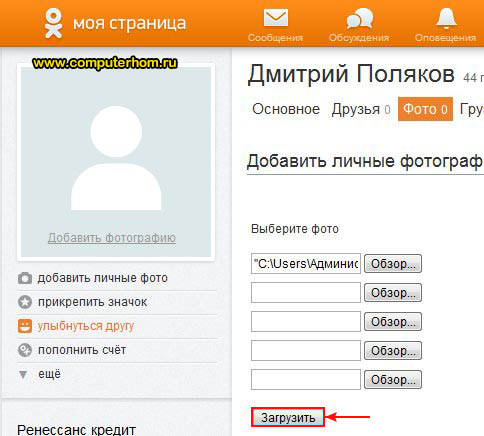Select the Фото tab
This screenshot has height=436, width=484.
point(425,109)
